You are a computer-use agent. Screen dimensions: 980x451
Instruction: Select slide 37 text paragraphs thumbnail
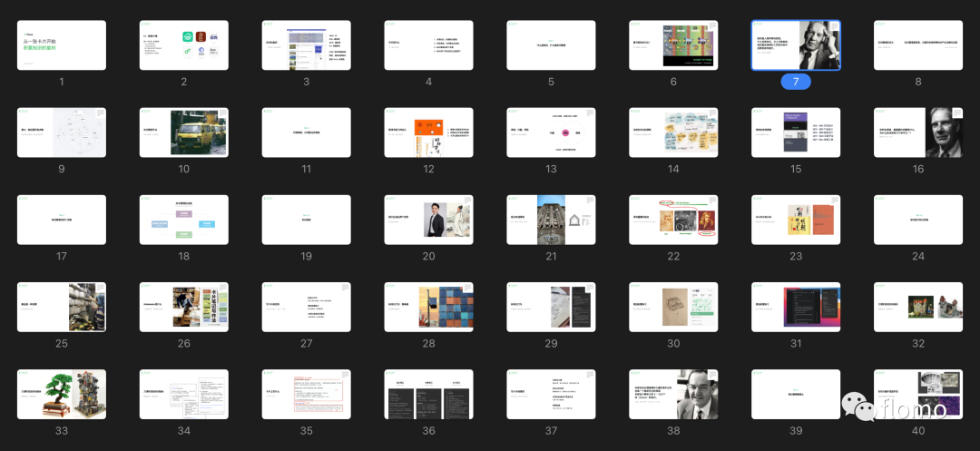click(552, 394)
